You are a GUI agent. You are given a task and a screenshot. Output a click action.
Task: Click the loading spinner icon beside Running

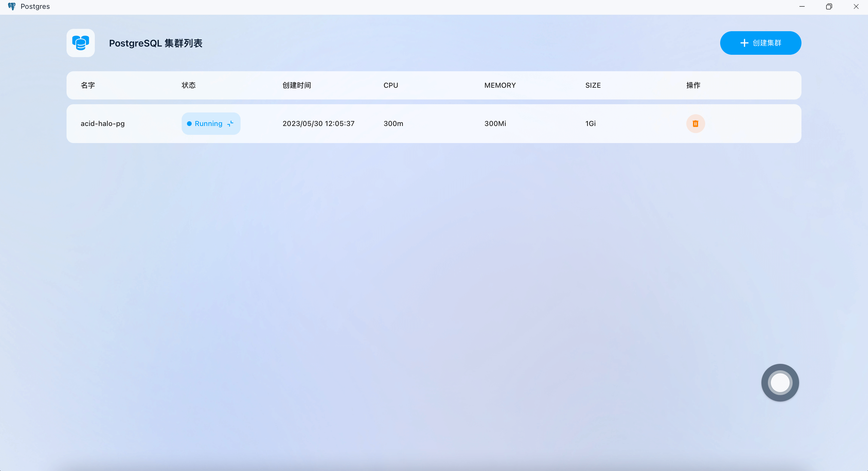pyautogui.click(x=230, y=124)
